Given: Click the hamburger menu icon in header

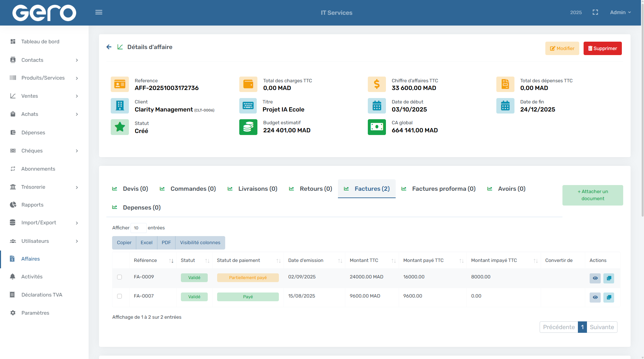Looking at the screenshot, I should click(x=99, y=12).
